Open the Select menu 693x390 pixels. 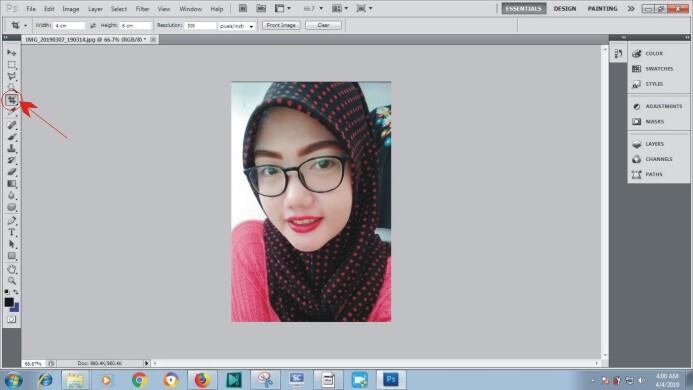[x=119, y=9]
